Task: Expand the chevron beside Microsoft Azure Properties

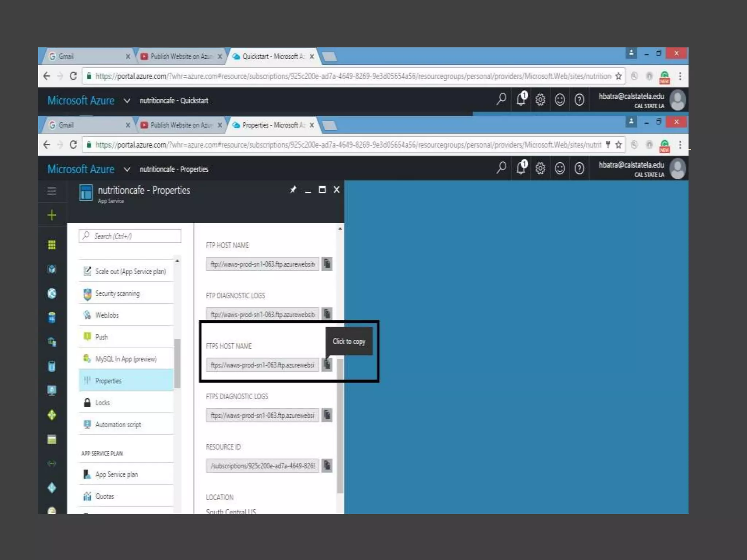Action: [127, 170]
